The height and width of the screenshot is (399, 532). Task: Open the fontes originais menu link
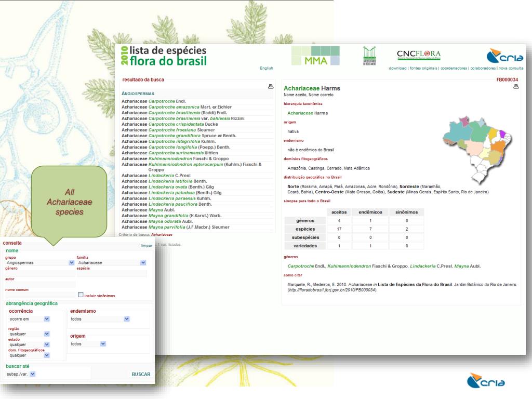(423, 68)
